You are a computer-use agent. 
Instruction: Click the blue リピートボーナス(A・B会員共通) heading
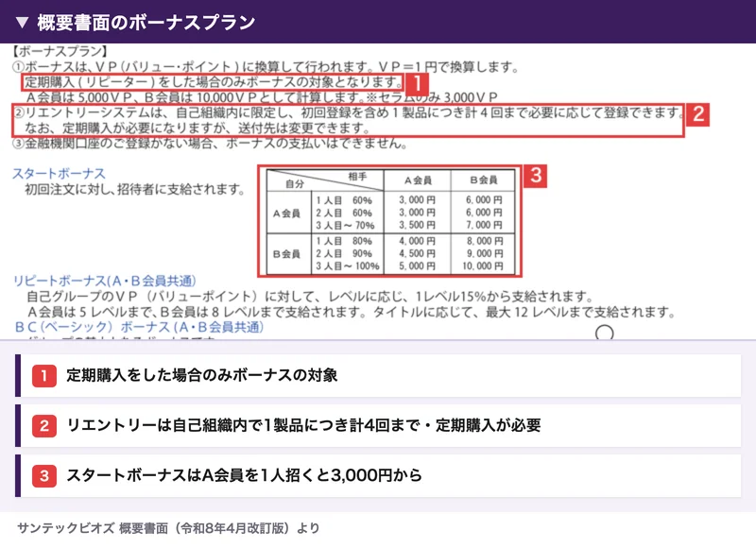point(105,281)
